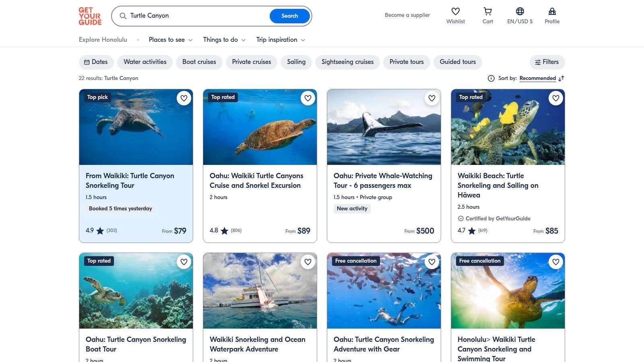
Task: Click the Turtle Canyon search input field
Action: pyautogui.click(x=197, y=16)
